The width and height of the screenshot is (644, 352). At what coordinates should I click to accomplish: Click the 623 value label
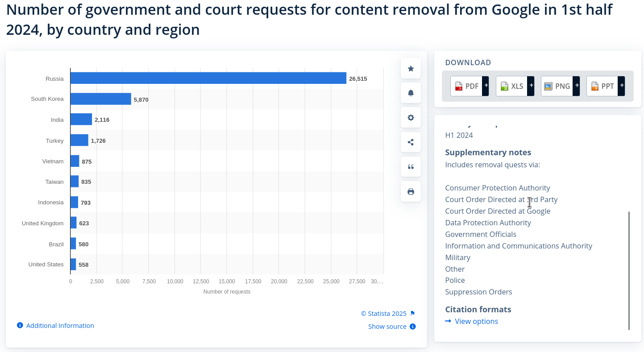pos(84,223)
